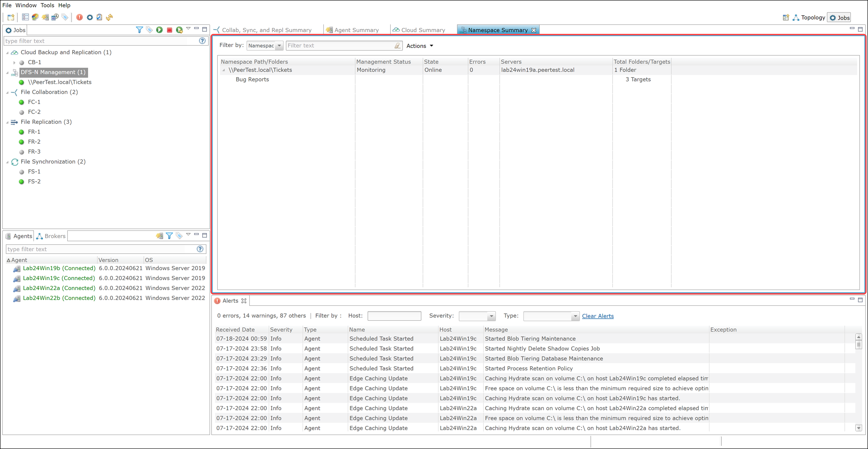Open the Window menu
Image resolution: width=868 pixels, height=449 pixels.
tap(26, 5)
